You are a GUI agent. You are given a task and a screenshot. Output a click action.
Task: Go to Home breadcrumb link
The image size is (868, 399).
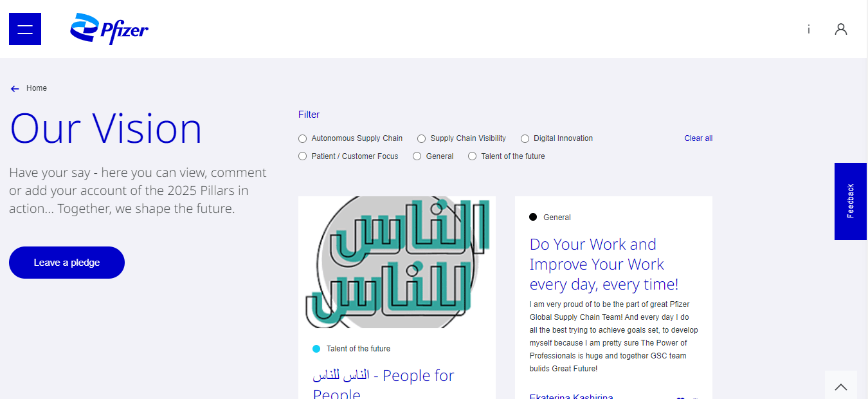point(37,88)
